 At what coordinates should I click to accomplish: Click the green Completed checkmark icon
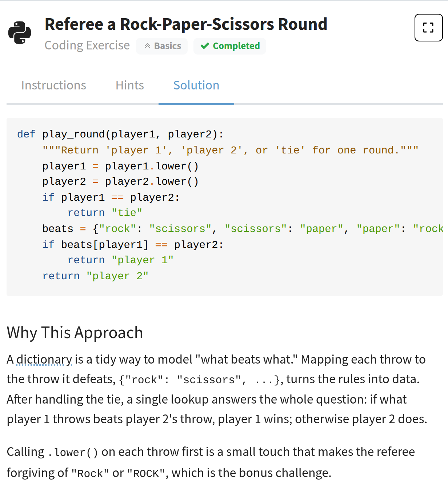click(205, 46)
